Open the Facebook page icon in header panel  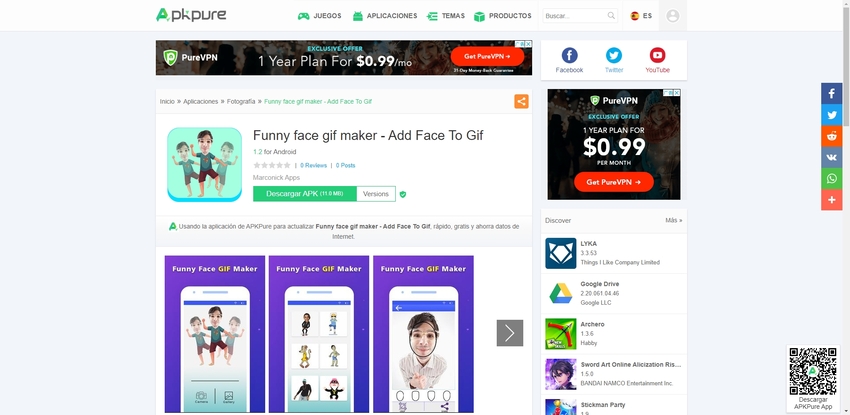(569, 55)
